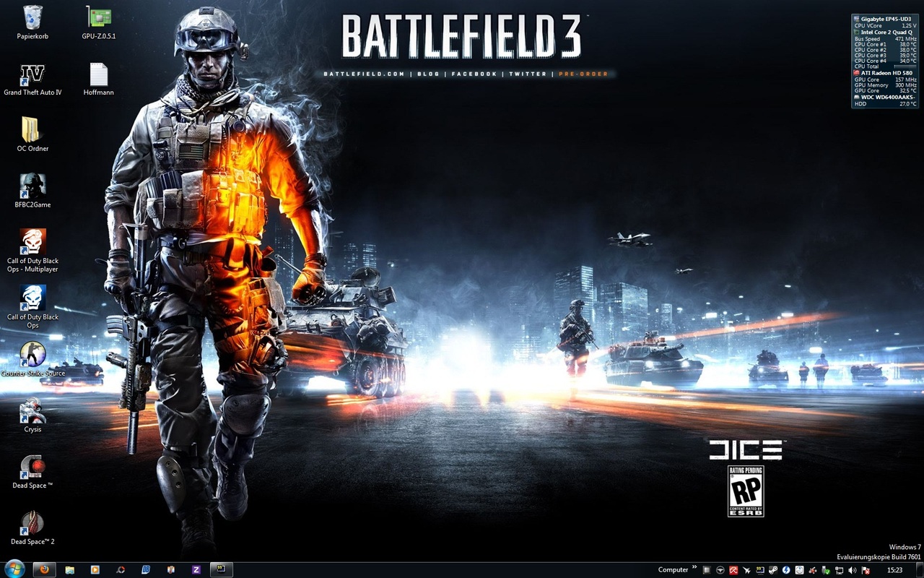
Task: Click the CPU Core #2 temperature row
Action: point(885,50)
